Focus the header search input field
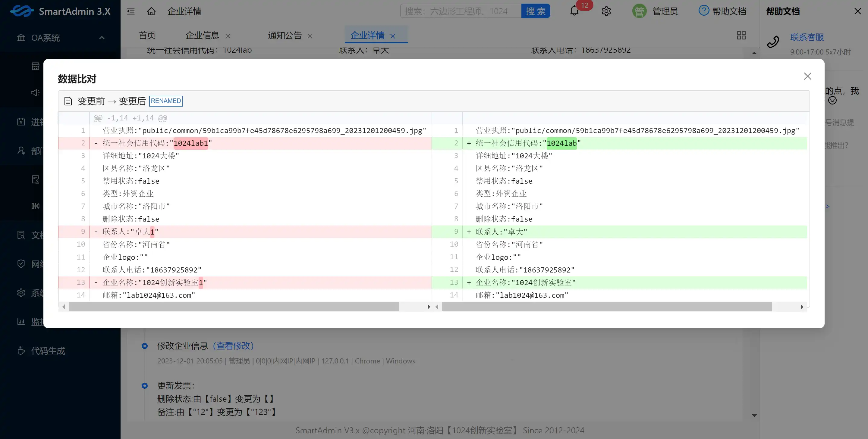This screenshot has height=439, width=868. click(x=460, y=11)
